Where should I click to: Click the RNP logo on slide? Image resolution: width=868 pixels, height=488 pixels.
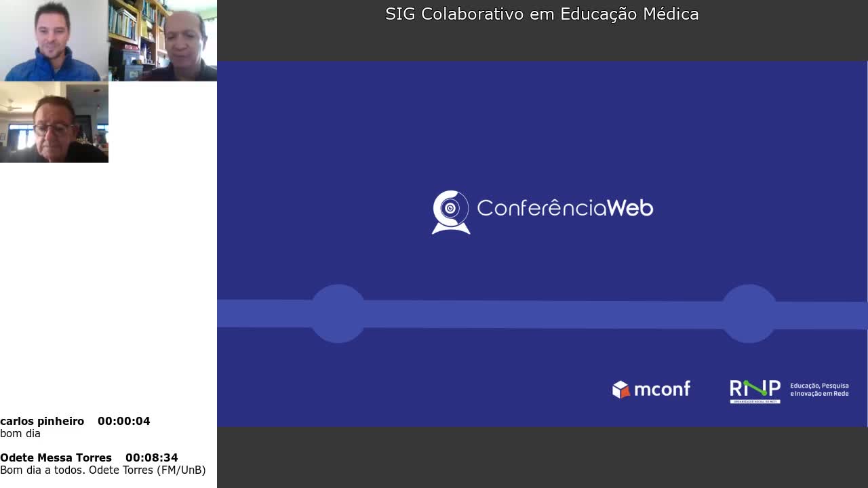[755, 391]
